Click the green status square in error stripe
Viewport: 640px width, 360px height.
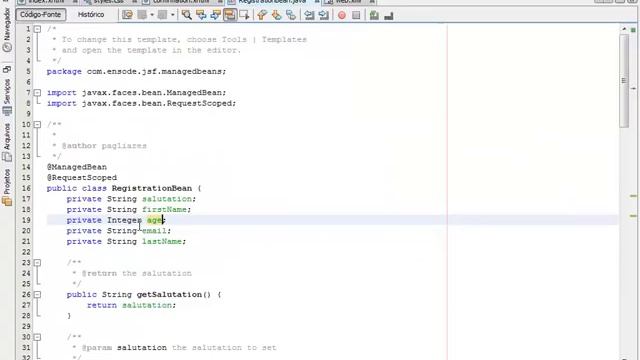tap(633, 30)
